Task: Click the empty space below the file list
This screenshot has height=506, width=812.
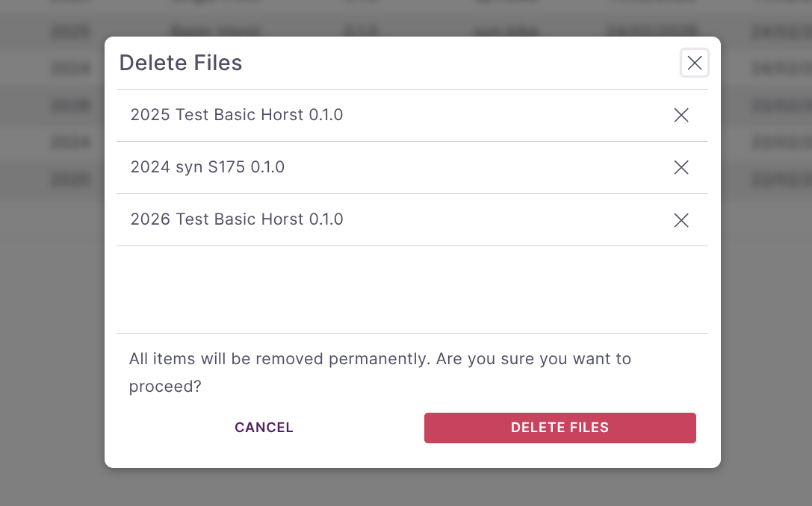Action: [x=411, y=290]
